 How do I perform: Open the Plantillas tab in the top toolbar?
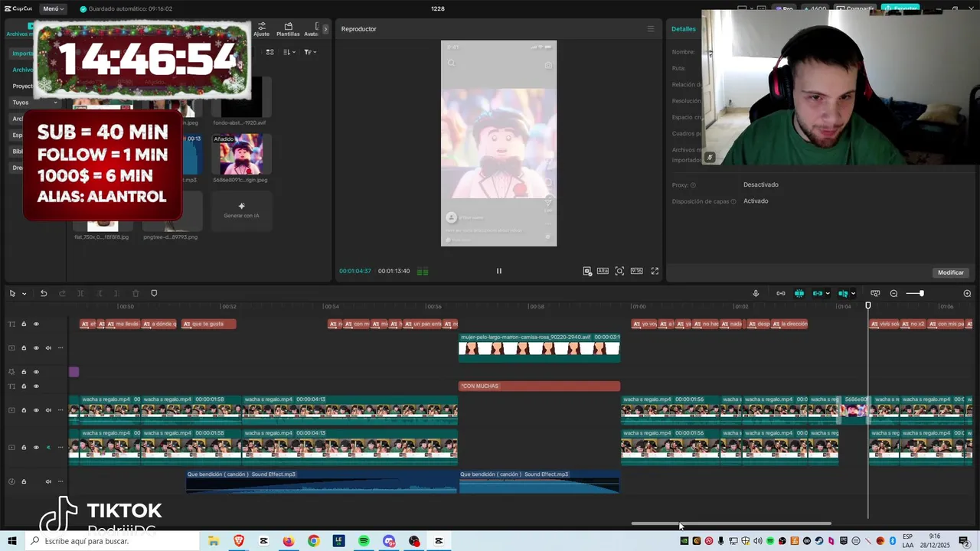pyautogui.click(x=288, y=30)
